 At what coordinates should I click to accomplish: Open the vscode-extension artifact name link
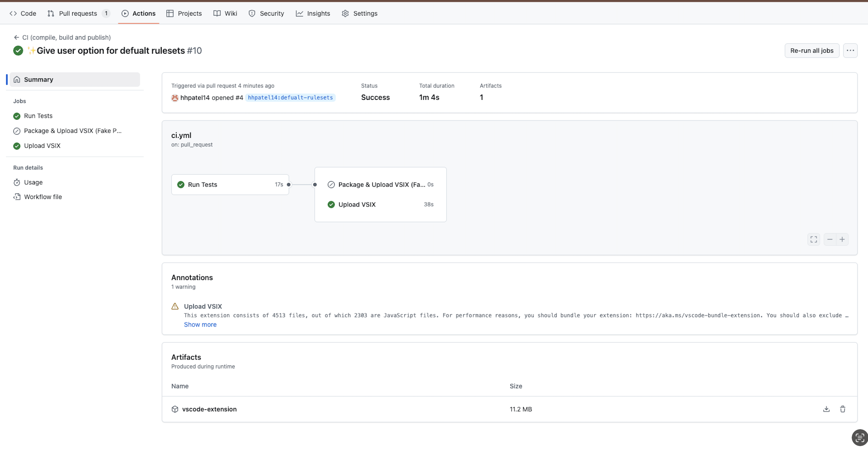pos(209,409)
